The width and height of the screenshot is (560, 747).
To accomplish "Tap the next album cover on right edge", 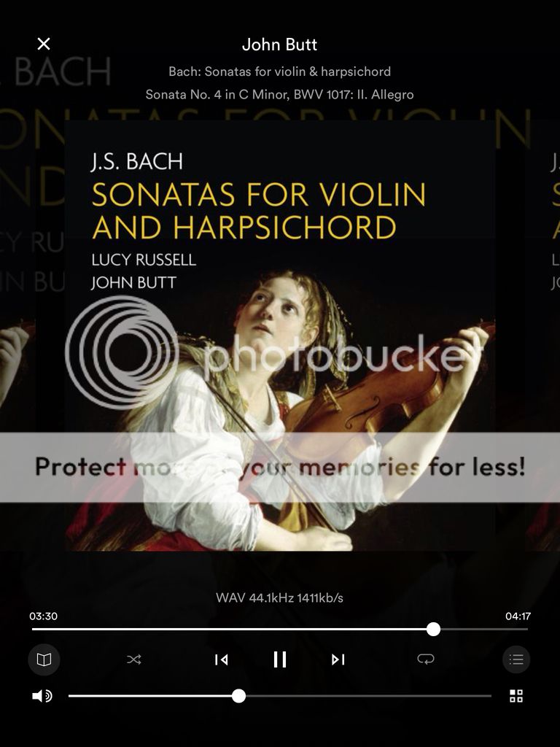I will tap(545, 336).
